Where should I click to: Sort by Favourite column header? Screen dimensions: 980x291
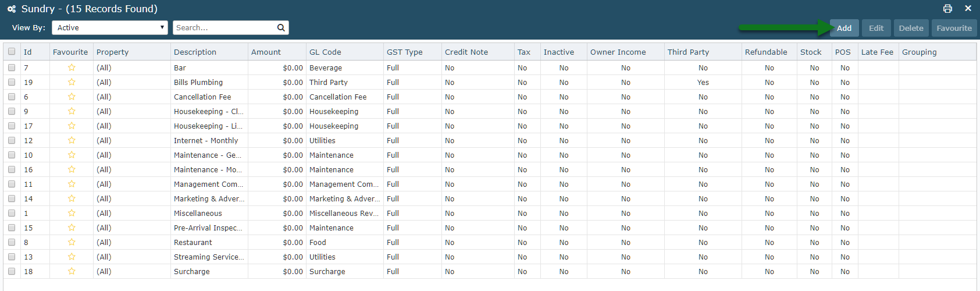[x=70, y=52]
